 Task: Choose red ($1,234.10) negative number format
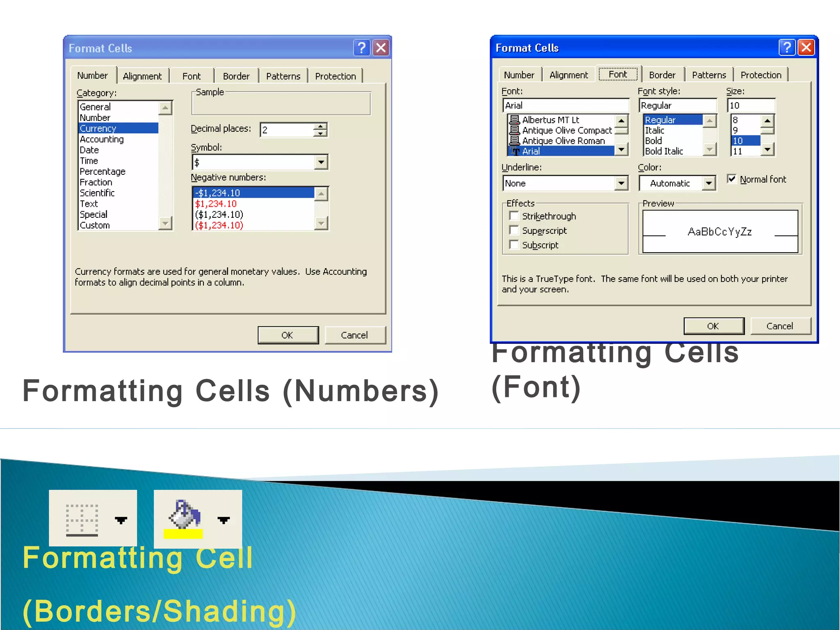pyautogui.click(x=253, y=225)
